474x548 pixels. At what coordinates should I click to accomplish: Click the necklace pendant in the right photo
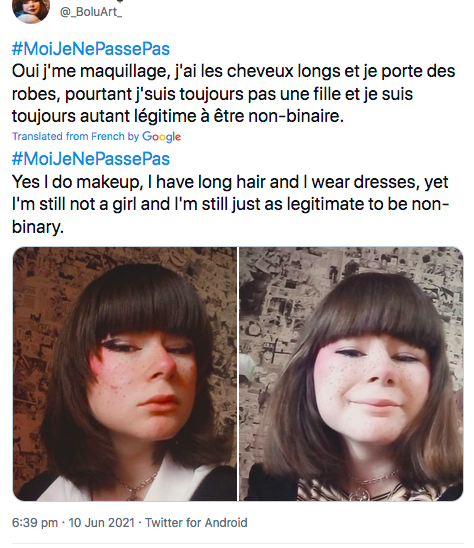pos(359,494)
